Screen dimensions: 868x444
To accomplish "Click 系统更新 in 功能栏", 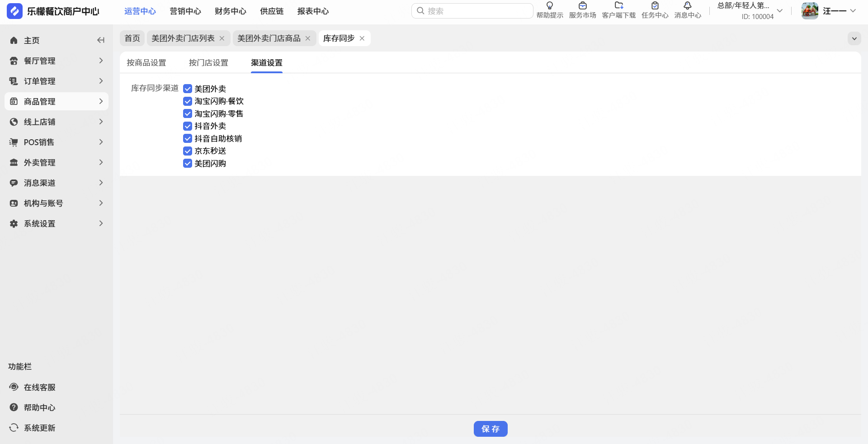I will [x=40, y=428].
